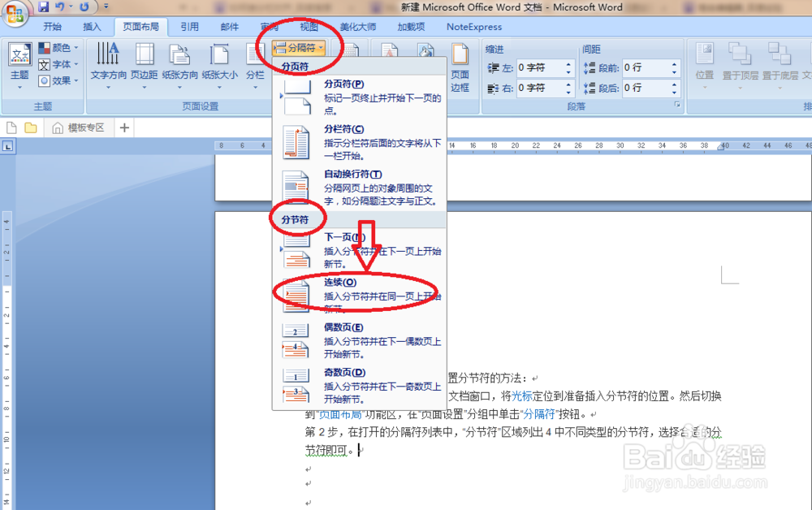
Task: Edit 段前 spacing before field
Action: click(646, 67)
